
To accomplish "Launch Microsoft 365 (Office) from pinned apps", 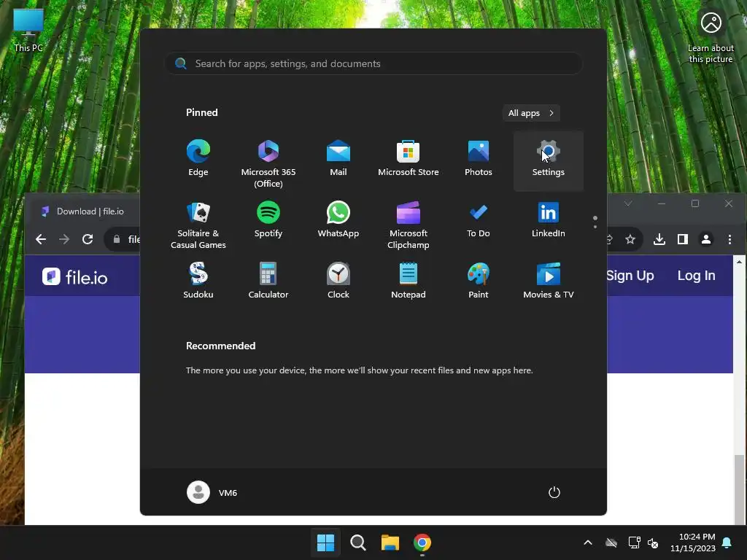I will click(268, 162).
